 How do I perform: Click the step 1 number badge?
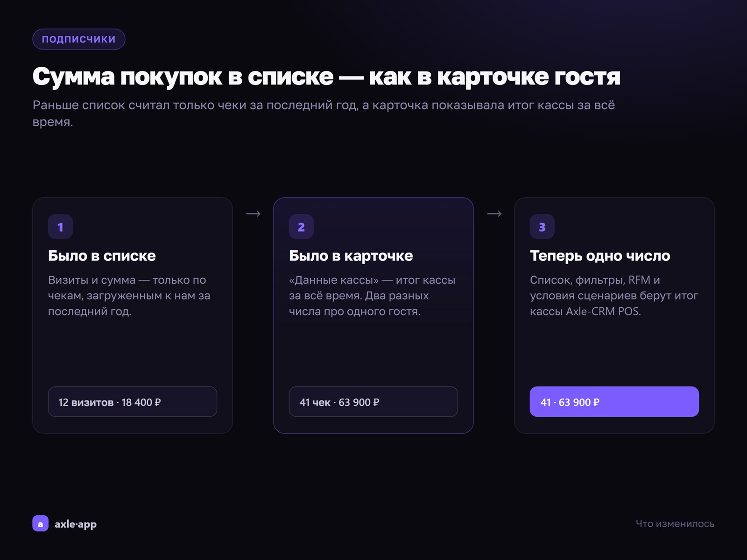coord(60,226)
